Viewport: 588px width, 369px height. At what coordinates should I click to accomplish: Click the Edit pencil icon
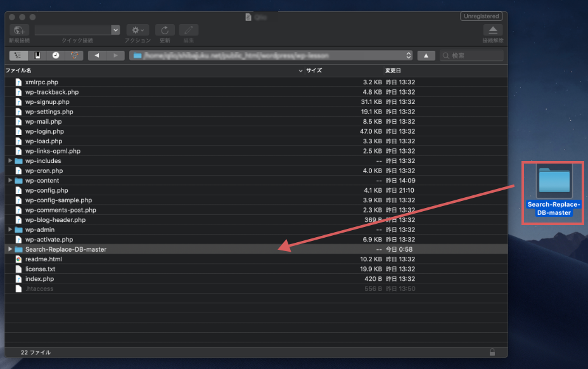tap(188, 30)
